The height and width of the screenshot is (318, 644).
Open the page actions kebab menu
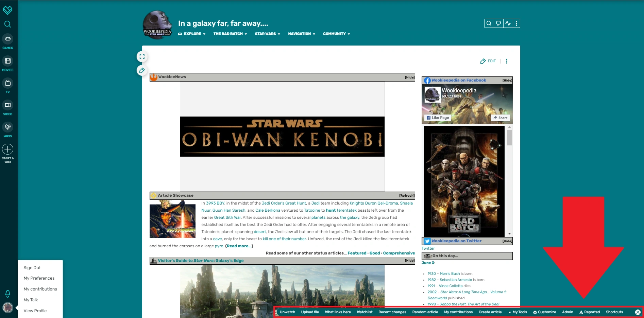(x=507, y=61)
